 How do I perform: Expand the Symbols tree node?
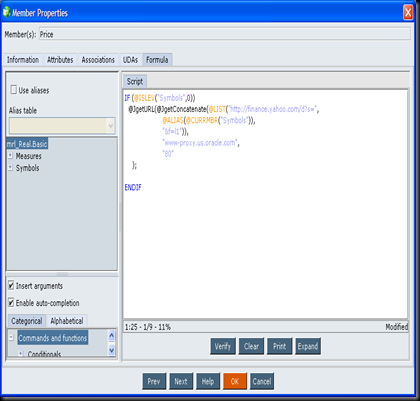coord(10,167)
